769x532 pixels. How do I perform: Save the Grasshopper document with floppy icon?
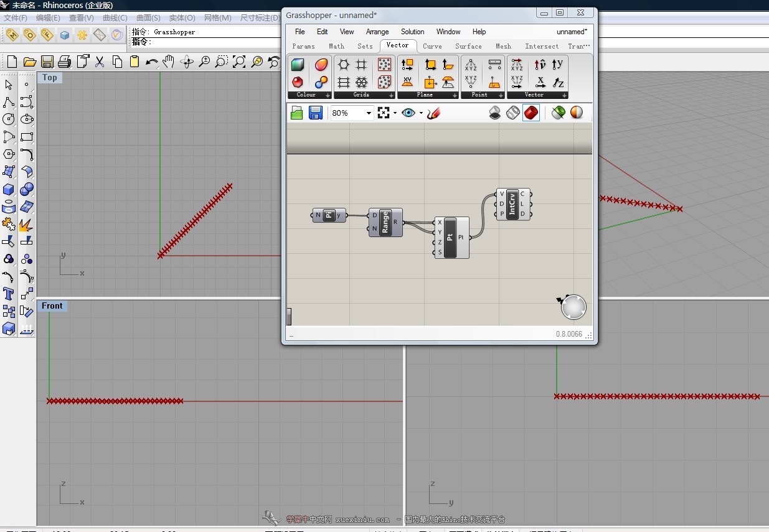[315, 113]
